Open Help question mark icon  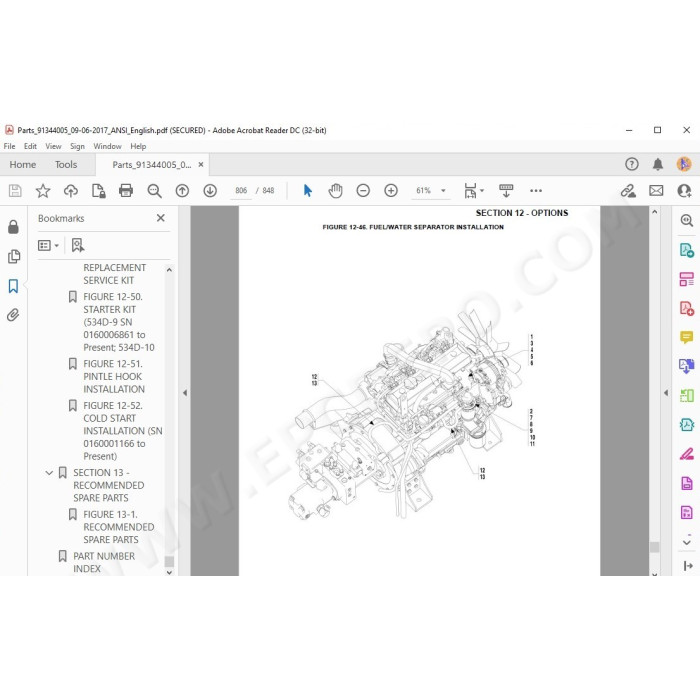pyautogui.click(x=632, y=164)
